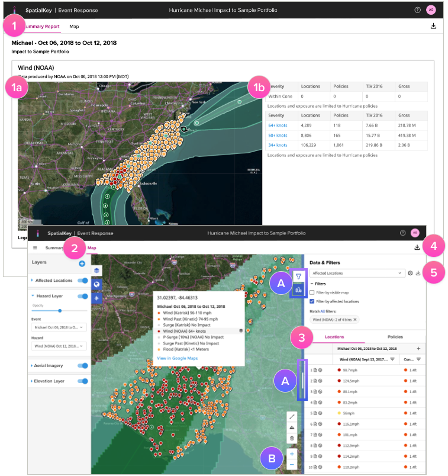Open the bar chart panel button
The width and height of the screenshot is (448, 476).
coord(299,290)
